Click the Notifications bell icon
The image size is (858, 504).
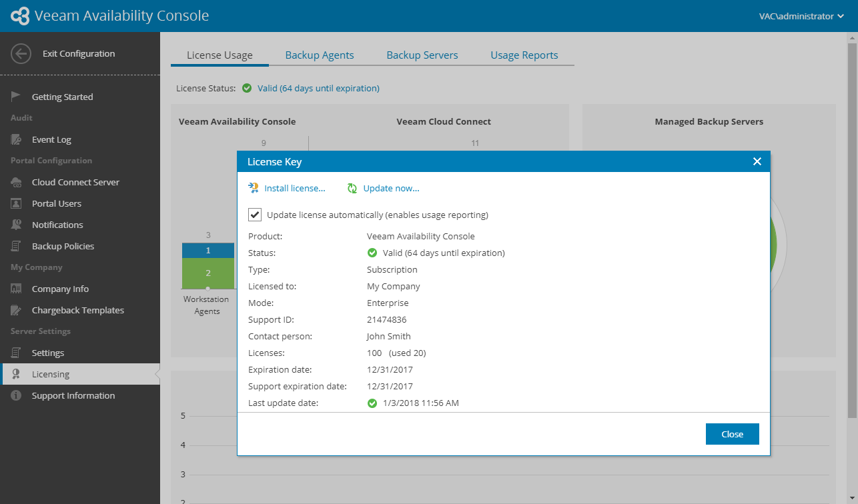[x=16, y=225]
